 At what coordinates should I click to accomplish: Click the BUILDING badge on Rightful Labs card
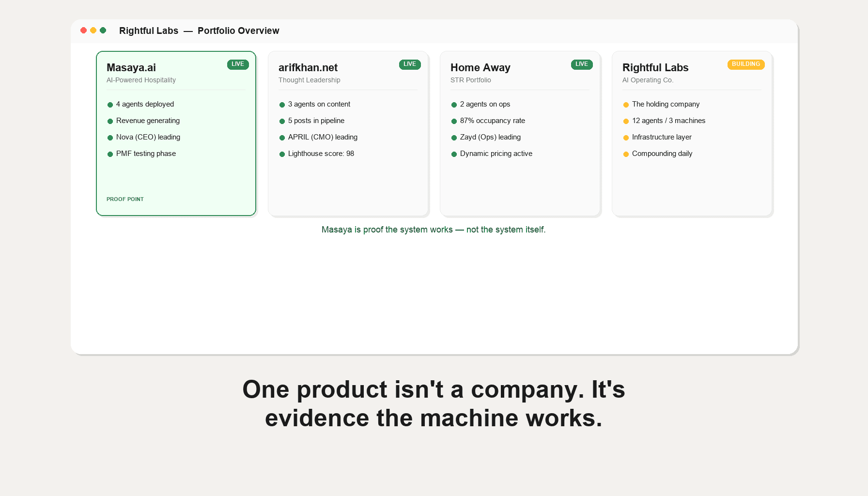[x=746, y=64]
